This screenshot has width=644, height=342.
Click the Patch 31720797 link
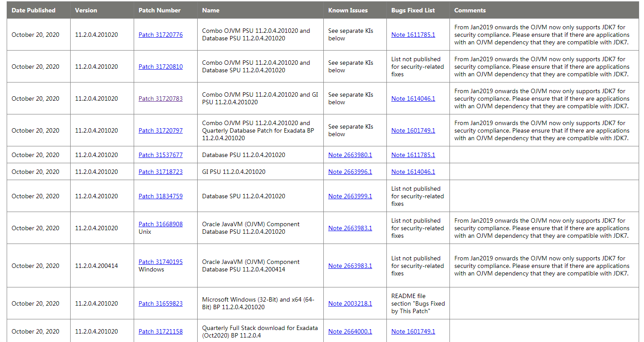click(x=160, y=130)
